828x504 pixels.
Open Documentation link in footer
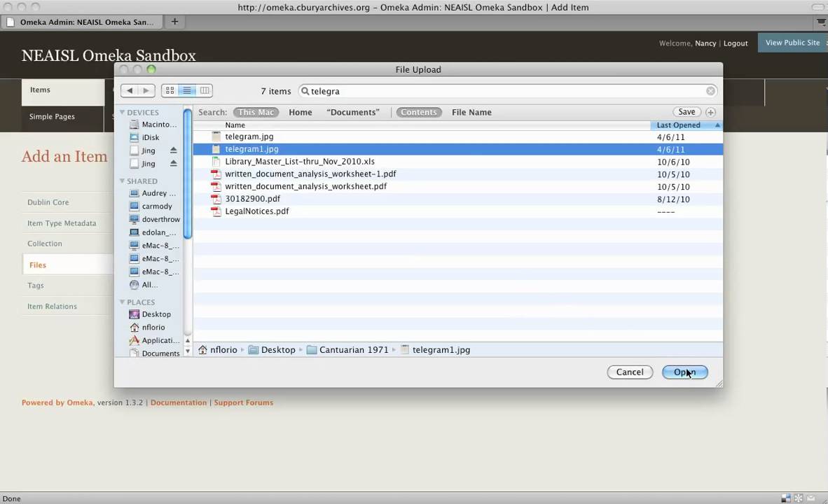pos(179,402)
